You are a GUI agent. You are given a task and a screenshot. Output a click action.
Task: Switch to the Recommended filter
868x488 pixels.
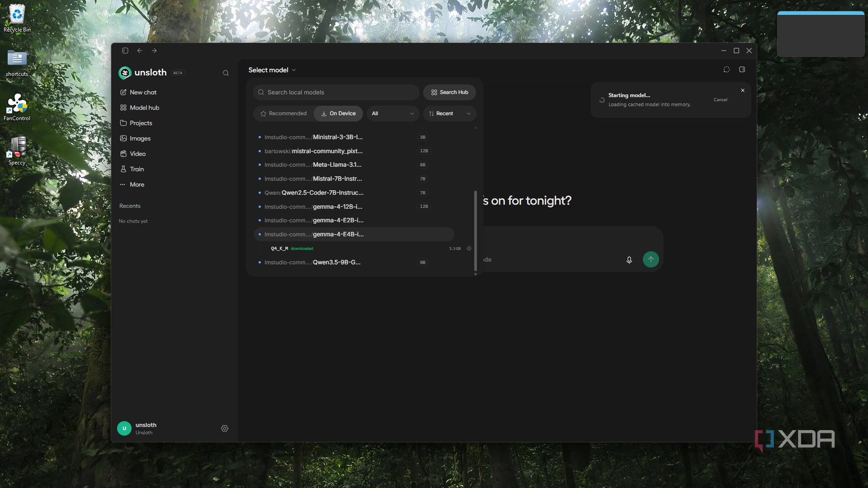(283, 114)
